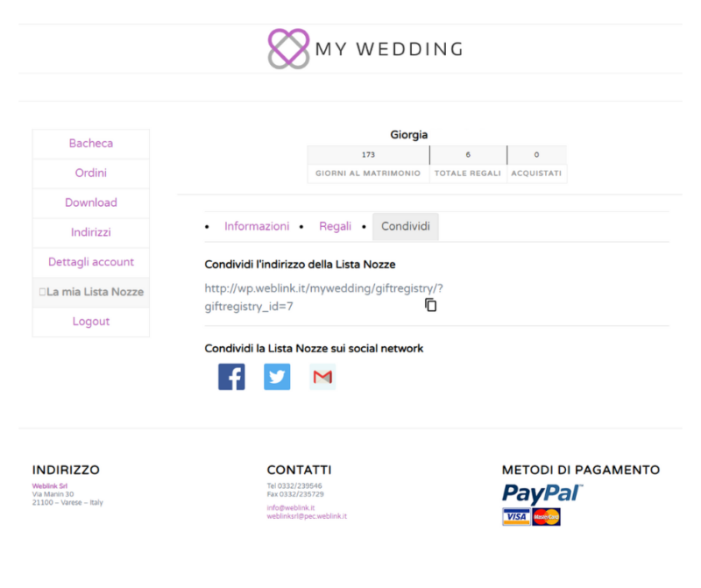
Task: Click the 21100 – Varese – Italy line
Action: [67, 503]
